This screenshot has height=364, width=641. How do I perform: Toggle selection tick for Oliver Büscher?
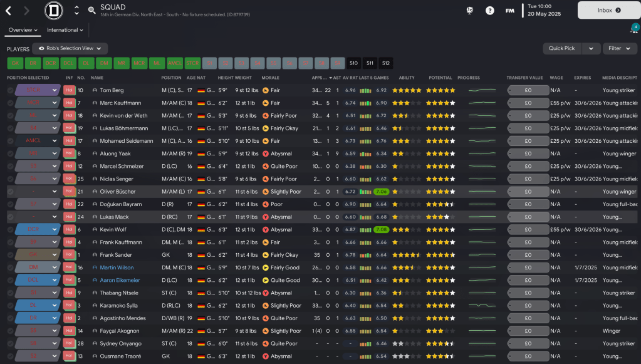pos(10,192)
